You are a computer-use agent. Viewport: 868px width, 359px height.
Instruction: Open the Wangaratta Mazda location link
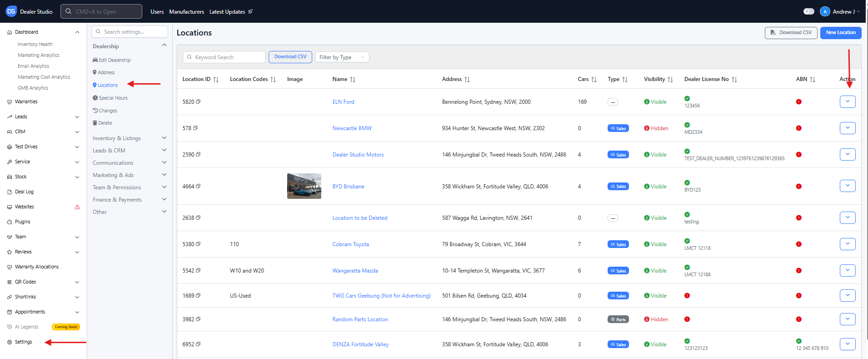(x=355, y=271)
